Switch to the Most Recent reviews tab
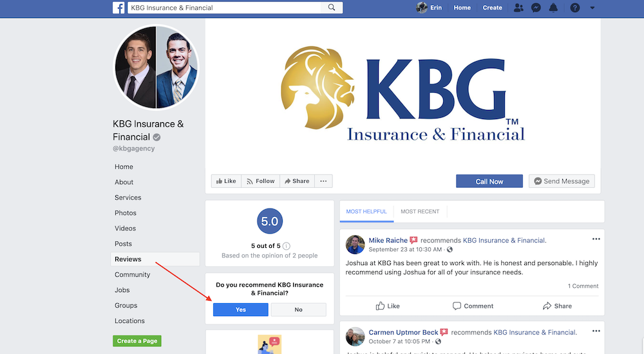This screenshot has height=354, width=644. point(420,212)
